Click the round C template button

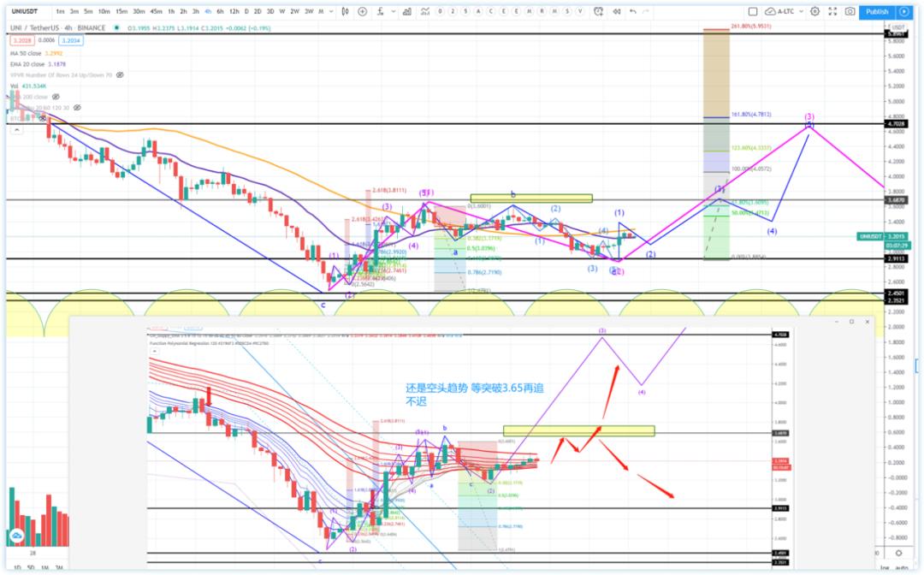coord(491,11)
